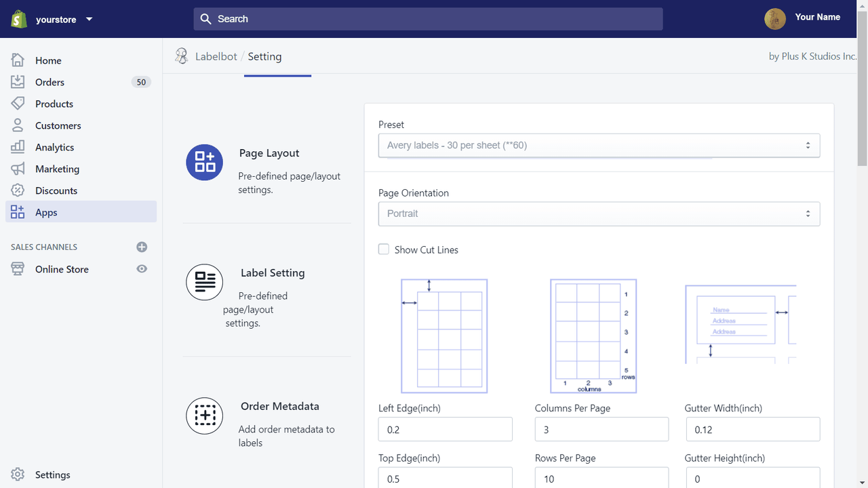Viewport: 868px width, 488px height.
Task: Click the search magnifier icon
Action: pyautogui.click(x=205, y=19)
